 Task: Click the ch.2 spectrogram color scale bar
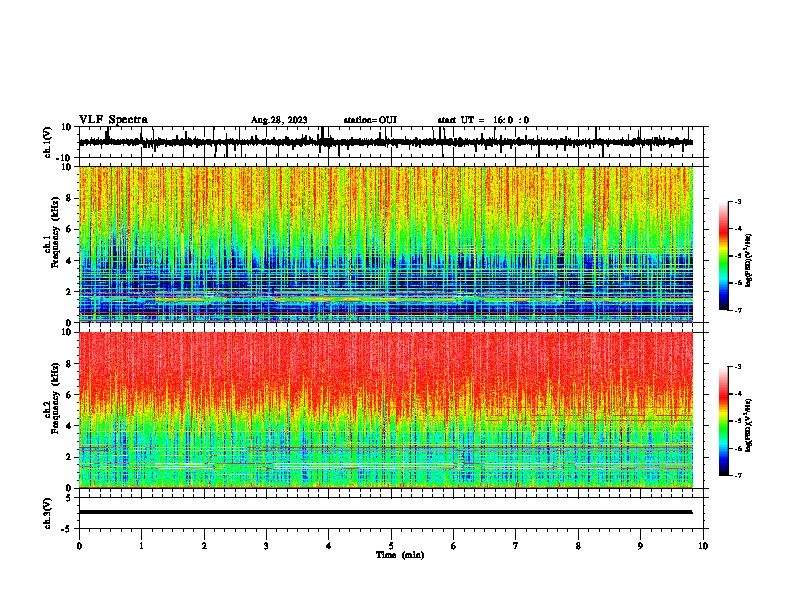[723, 421]
